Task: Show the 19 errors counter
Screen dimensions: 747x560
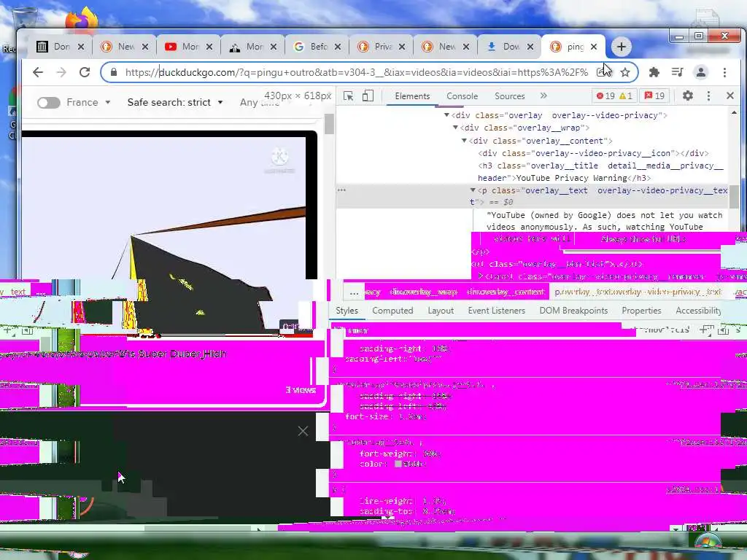Action: 605,96
